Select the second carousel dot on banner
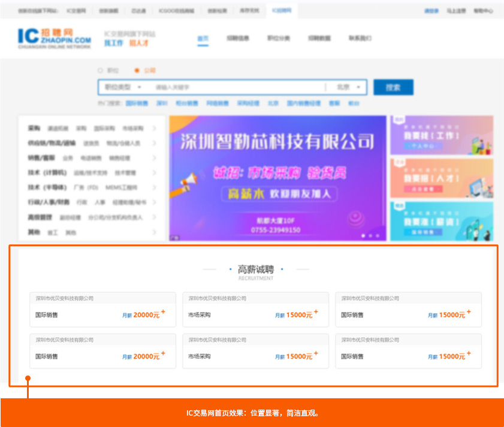This screenshot has height=427, width=504. 370,236
